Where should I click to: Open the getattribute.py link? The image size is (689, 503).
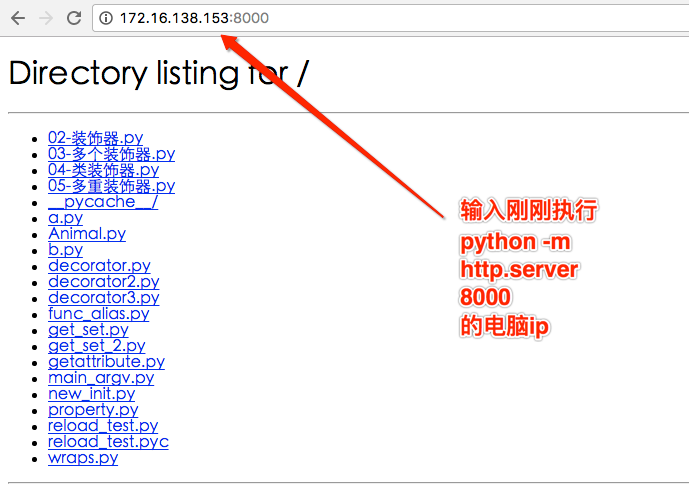[106, 362]
